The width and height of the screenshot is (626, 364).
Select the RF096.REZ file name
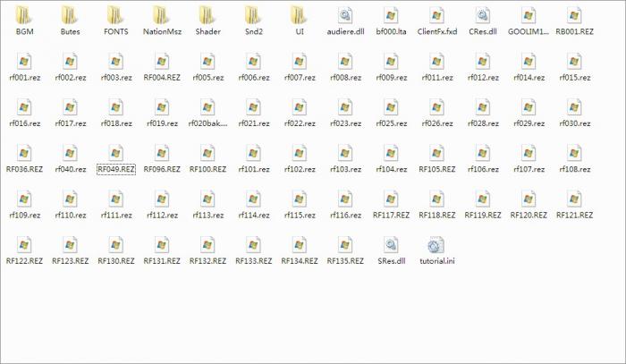pyautogui.click(x=162, y=169)
